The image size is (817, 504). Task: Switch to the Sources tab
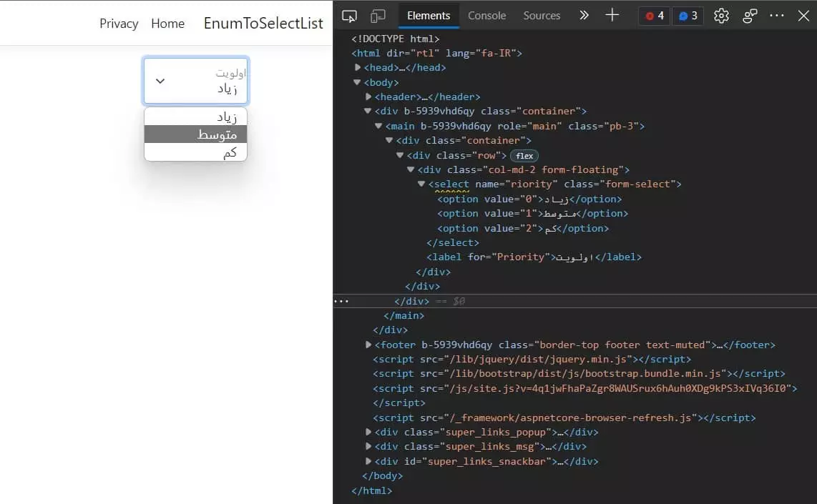click(542, 16)
